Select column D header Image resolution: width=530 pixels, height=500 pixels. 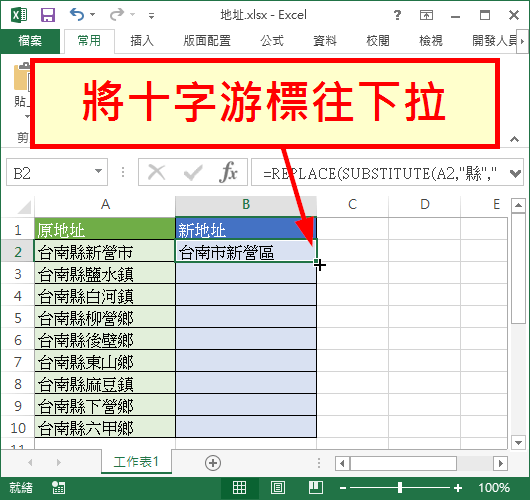click(425, 204)
